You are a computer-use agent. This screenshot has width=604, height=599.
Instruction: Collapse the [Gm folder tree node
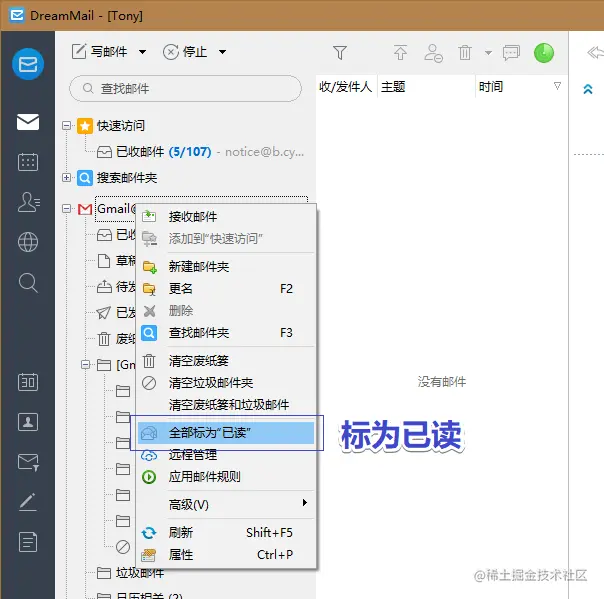click(x=86, y=364)
